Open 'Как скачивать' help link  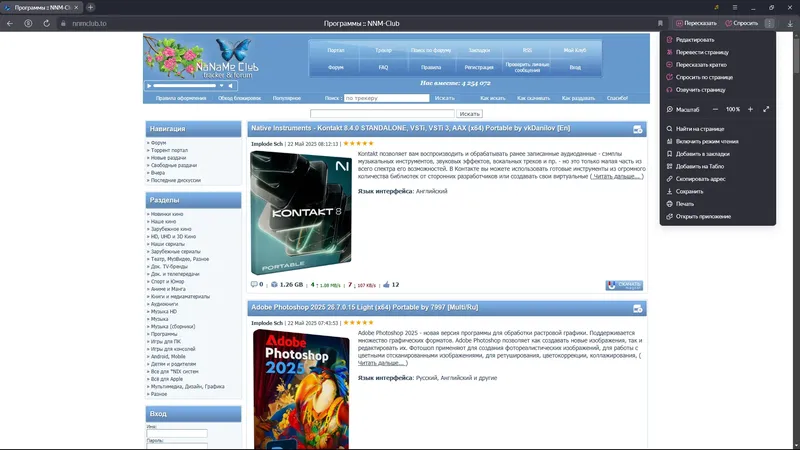(534, 98)
